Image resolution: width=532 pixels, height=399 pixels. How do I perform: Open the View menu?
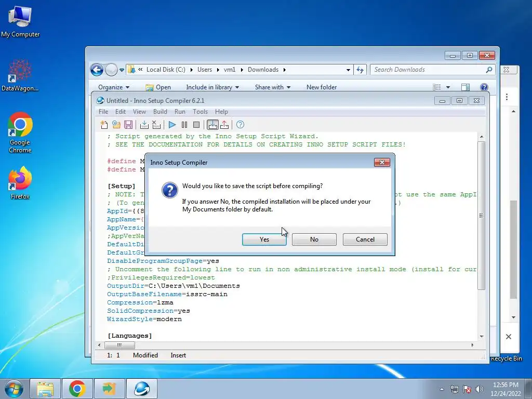click(x=139, y=112)
